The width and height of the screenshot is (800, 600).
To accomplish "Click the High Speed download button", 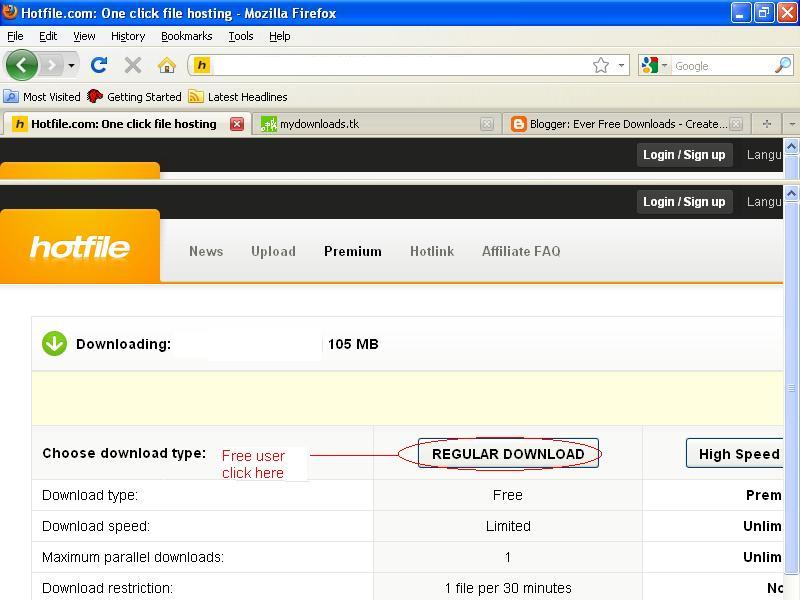I will (x=735, y=453).
